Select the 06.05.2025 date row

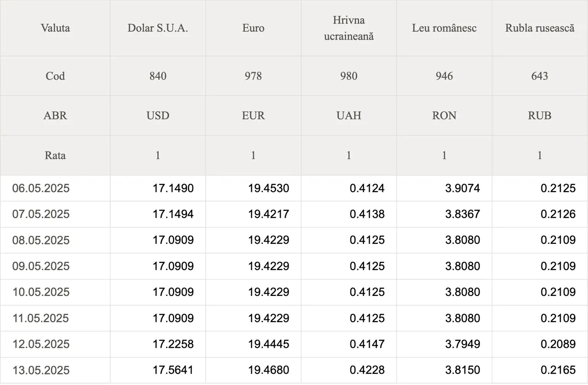point(294,188)
